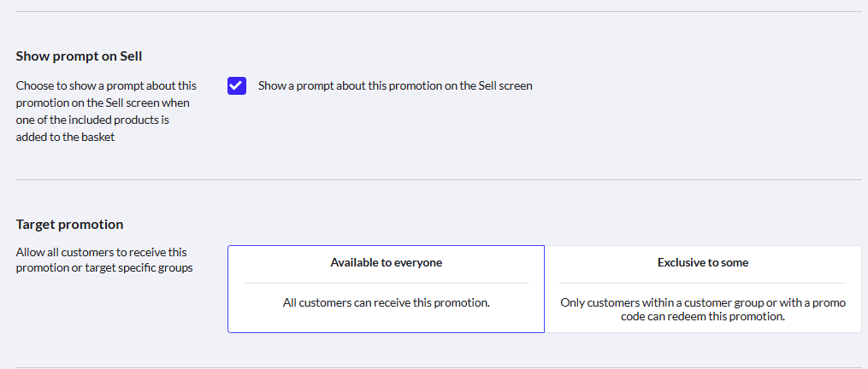Click the divider inside the "Available to everyone" card
This screenshot has height=369, width=868.
pos(386,283)
